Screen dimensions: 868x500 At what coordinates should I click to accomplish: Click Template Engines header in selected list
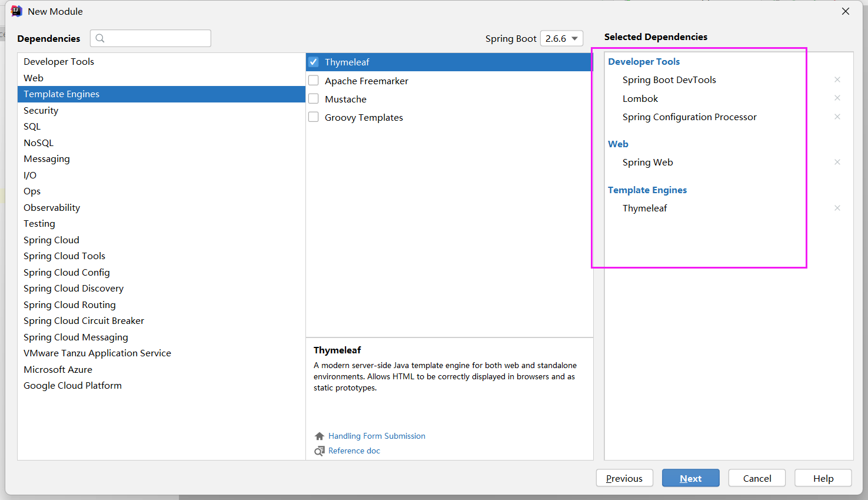pos(647,190)
